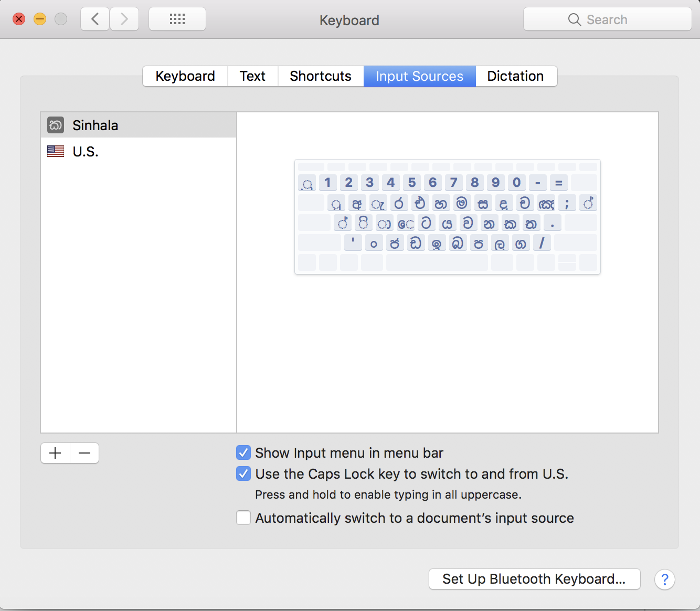700x611 pixels.
Task: Click the back navigation arrow
Action: coord(94,19)
